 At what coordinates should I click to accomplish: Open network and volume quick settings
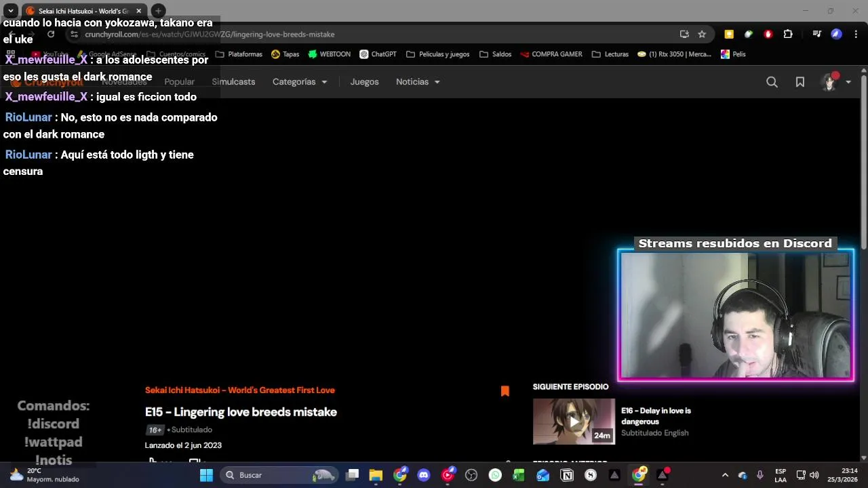807,475
